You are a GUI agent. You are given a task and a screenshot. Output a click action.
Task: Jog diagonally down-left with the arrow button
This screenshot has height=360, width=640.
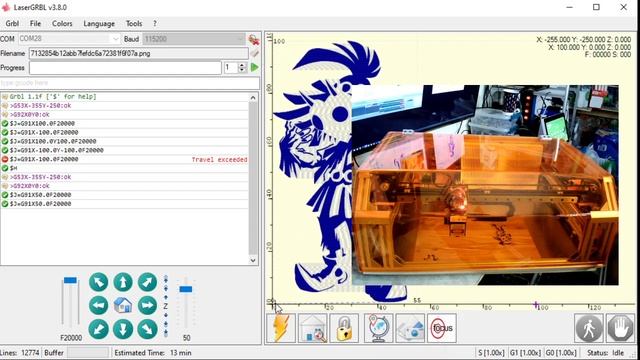pyautogui.click(x=98, y=329)
